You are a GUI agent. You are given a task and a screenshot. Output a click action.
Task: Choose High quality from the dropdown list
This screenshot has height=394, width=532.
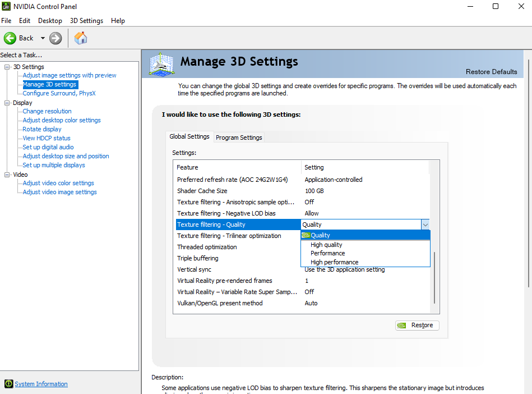(x=326, y=245)
